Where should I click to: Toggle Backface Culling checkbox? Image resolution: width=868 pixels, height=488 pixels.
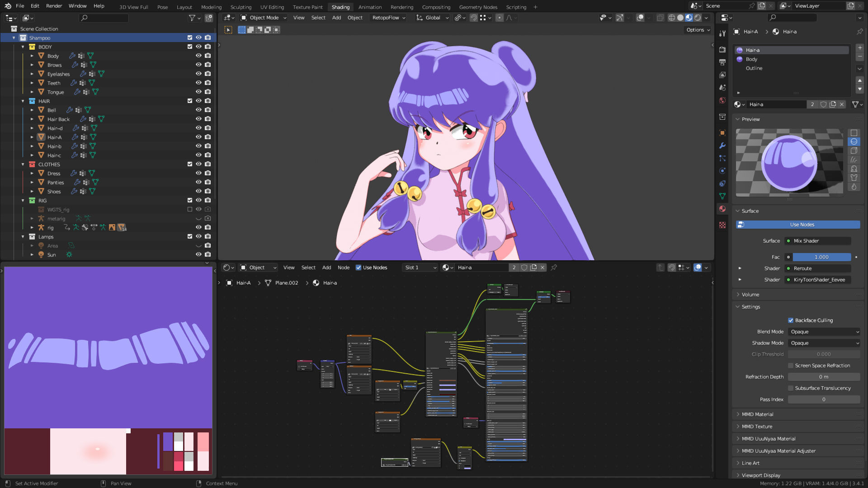point(791,320)
